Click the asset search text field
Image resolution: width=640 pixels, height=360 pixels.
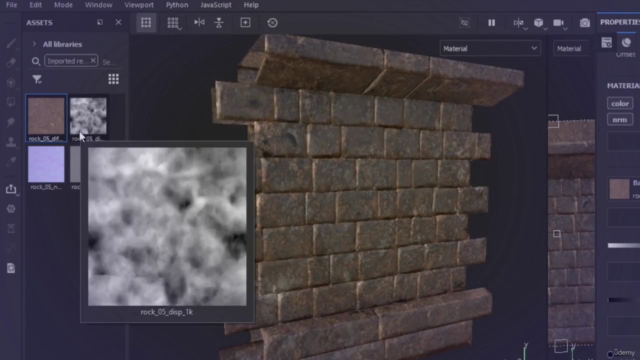coord(109,62)
